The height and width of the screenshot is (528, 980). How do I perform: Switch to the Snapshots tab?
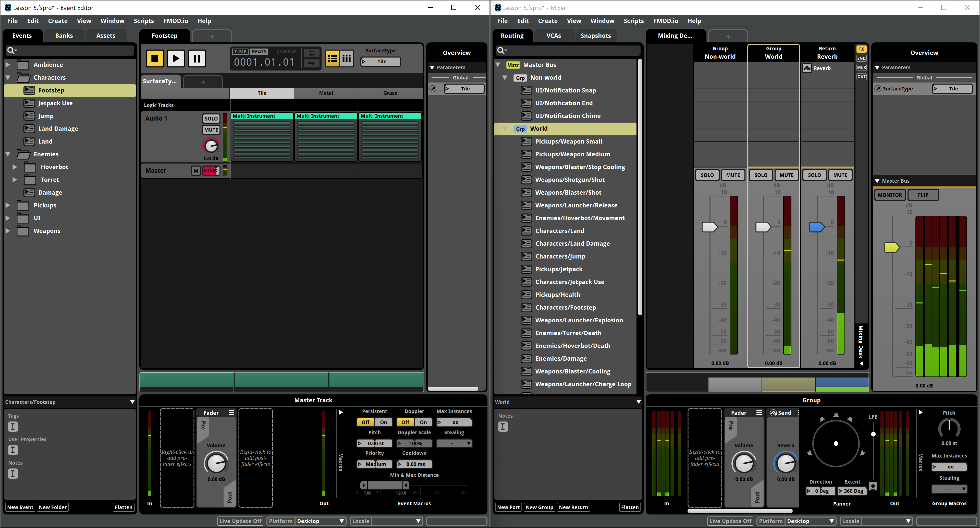(596, 36)
